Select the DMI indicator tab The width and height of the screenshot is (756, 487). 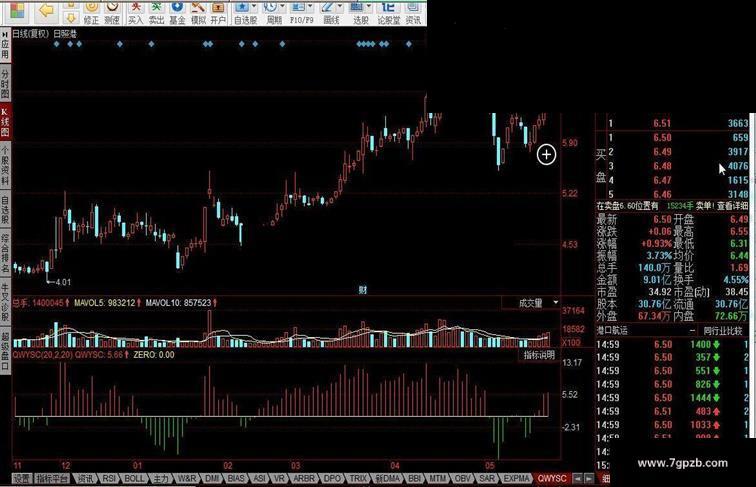(212, 479)
